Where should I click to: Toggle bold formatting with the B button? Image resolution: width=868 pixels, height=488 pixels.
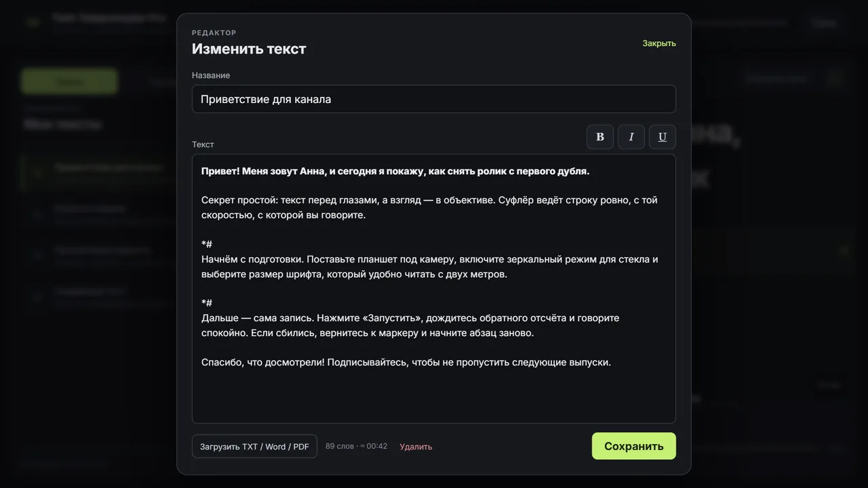coord(600,137)
